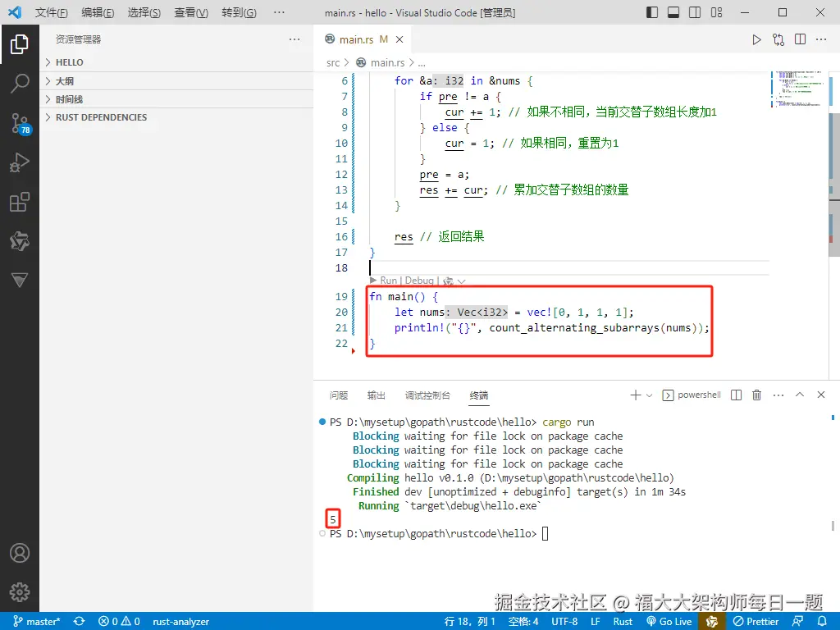Open the Accounts menu icon
Screen dimensions: 840x630
[x=20, y=553]
